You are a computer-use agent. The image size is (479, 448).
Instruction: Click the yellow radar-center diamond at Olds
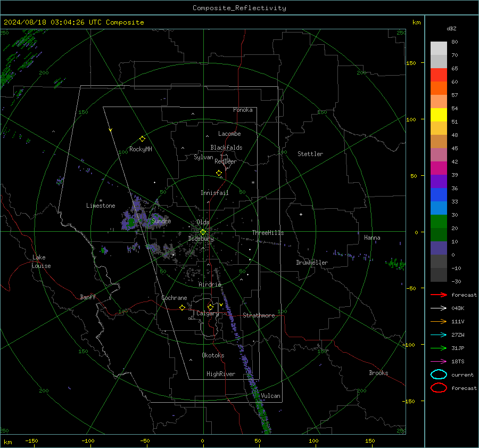tap(203, 232)
